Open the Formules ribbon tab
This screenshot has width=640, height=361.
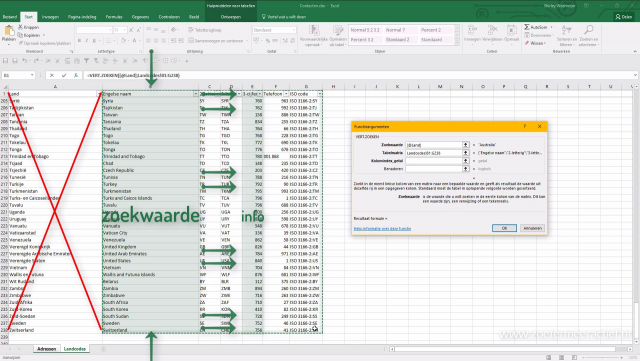114,17
